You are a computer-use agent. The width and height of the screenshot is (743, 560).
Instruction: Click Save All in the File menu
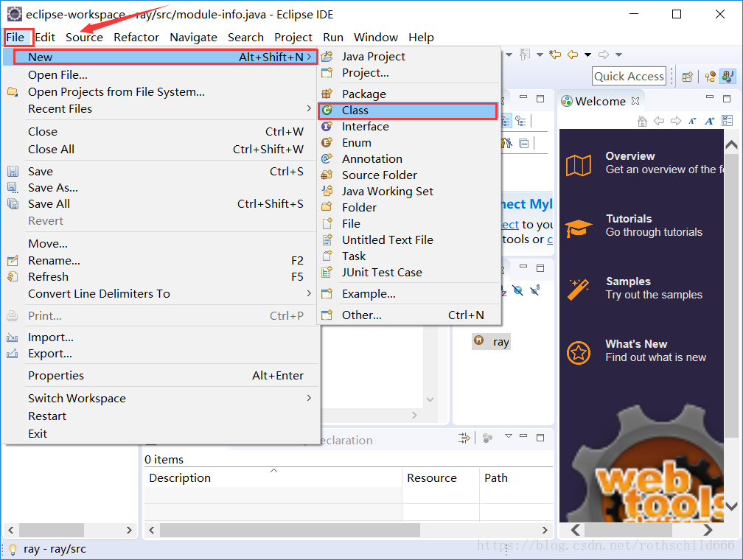coord(161,203)
